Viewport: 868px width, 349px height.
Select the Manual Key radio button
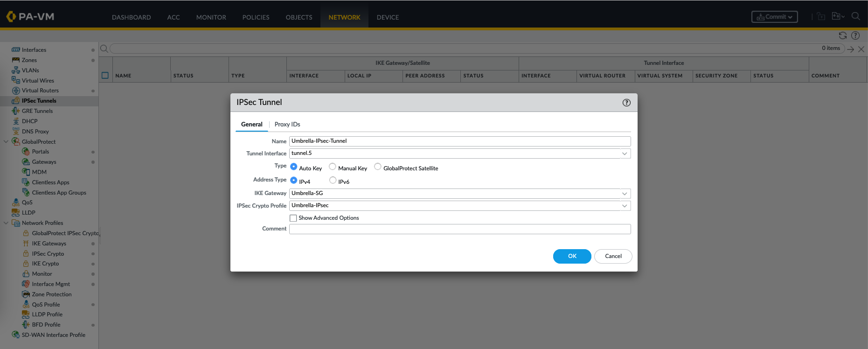pos(333,167)
